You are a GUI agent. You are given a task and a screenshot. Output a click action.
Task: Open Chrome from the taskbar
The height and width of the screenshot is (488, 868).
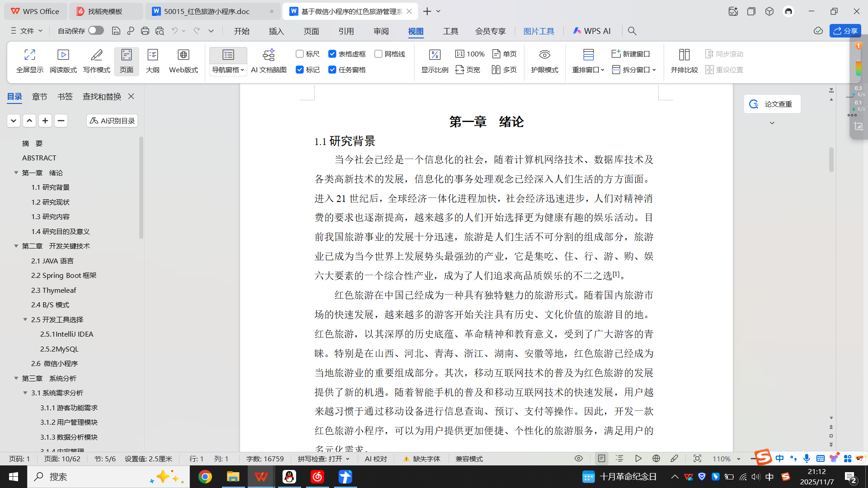205,477
